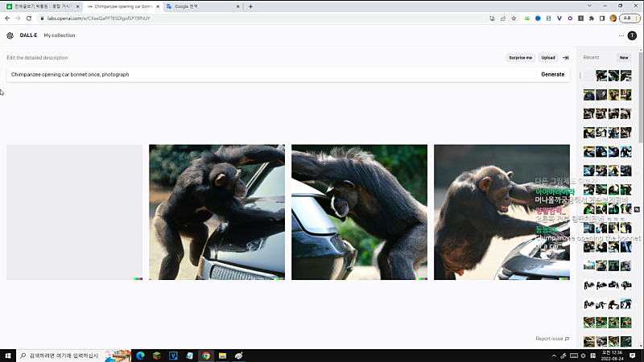Image resolution: width=644 pixels, height=362 pixels.
Task: Open File Explorer from taskbar
Action: [222, 356]
